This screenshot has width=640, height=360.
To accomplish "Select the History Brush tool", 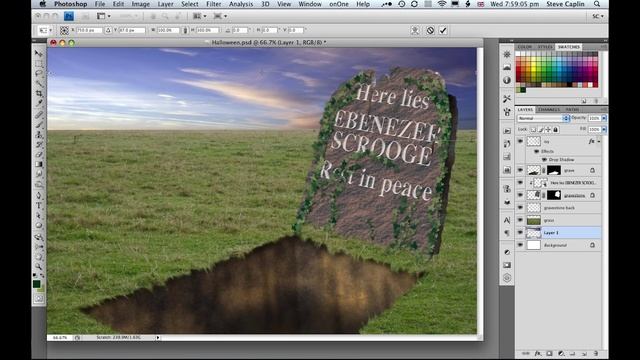I will pyautogui.click(x=39, y=144).
